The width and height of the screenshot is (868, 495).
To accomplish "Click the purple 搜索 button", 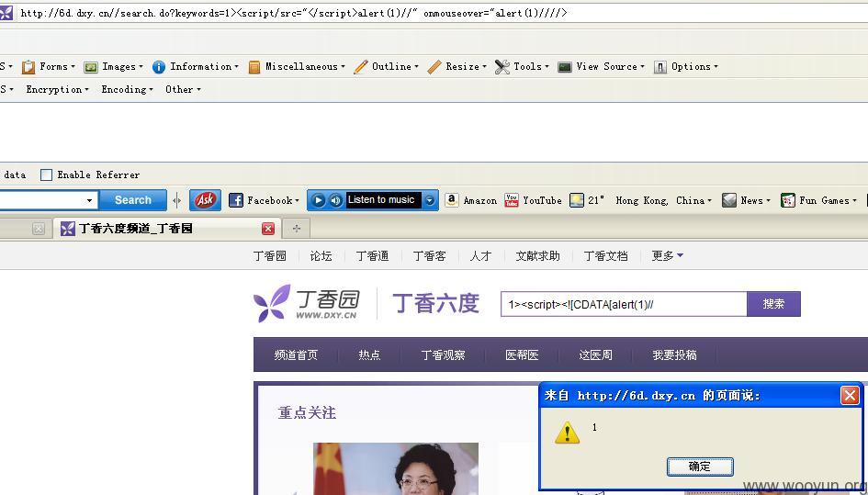I will [x=773, y=304].
